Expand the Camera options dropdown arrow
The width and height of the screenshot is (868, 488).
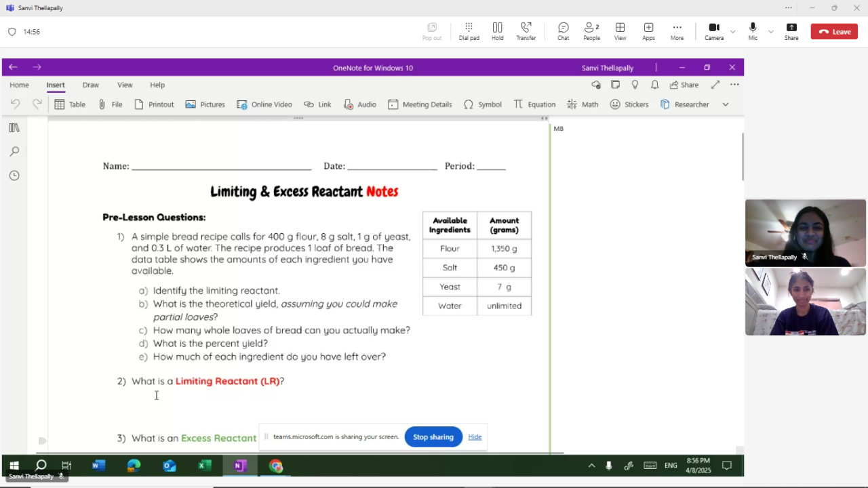732,32
